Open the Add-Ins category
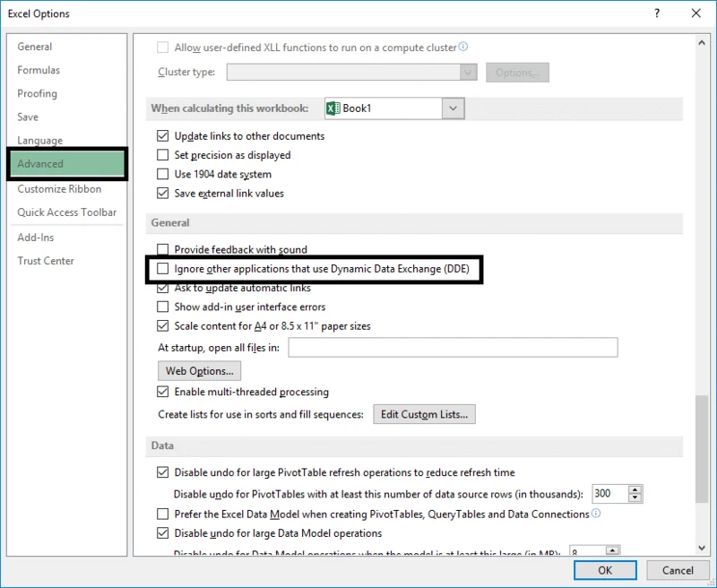717x588 pixels. pos(36,238)
